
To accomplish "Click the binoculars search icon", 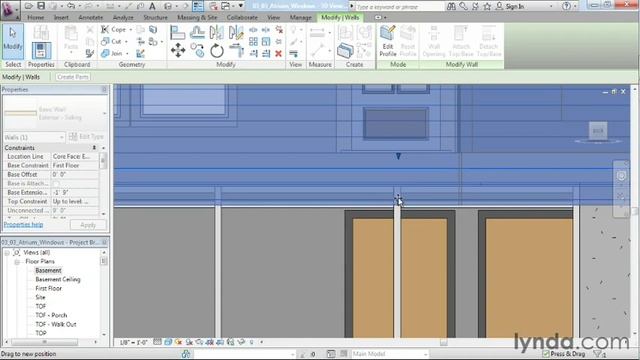I will click(x=451, y=6).
